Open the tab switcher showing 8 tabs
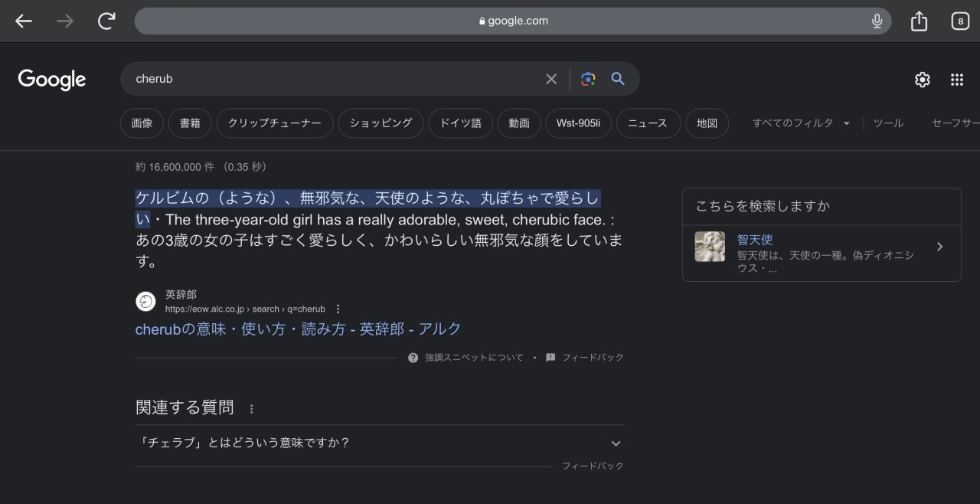The height and width of the screenshot is (504, 980). 960,21
